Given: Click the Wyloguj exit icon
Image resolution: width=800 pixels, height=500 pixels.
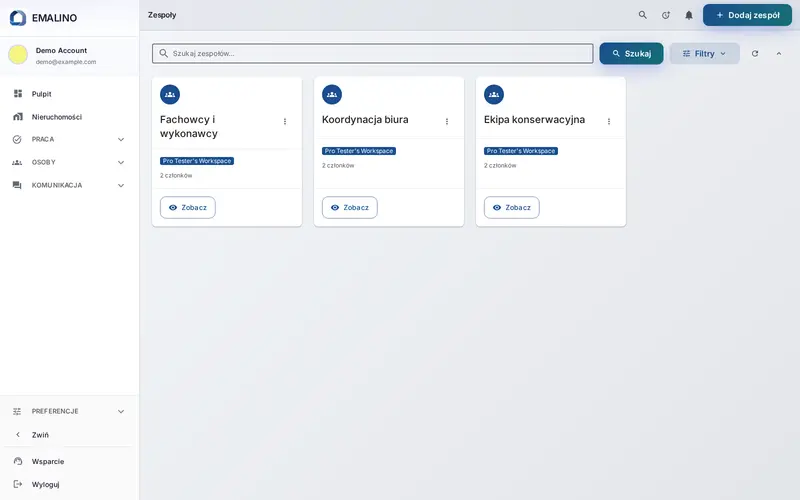Looking at the screenshot, I should tap(18, 484).
